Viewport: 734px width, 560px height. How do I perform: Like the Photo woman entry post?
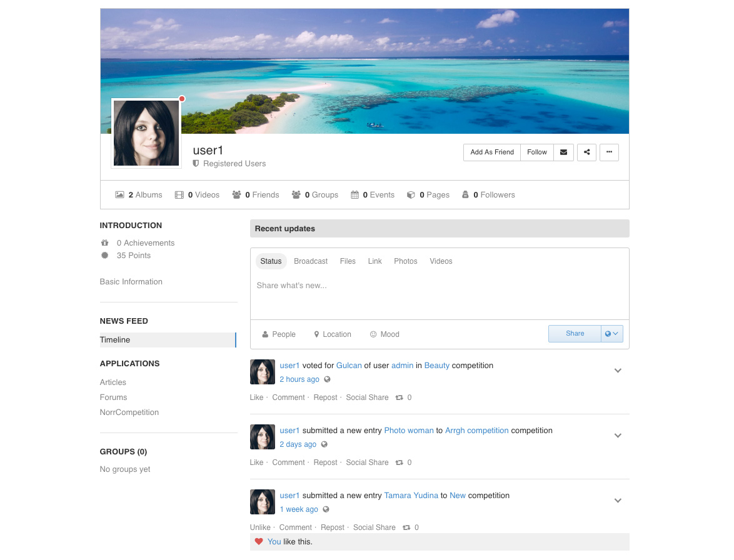point(256,462)
